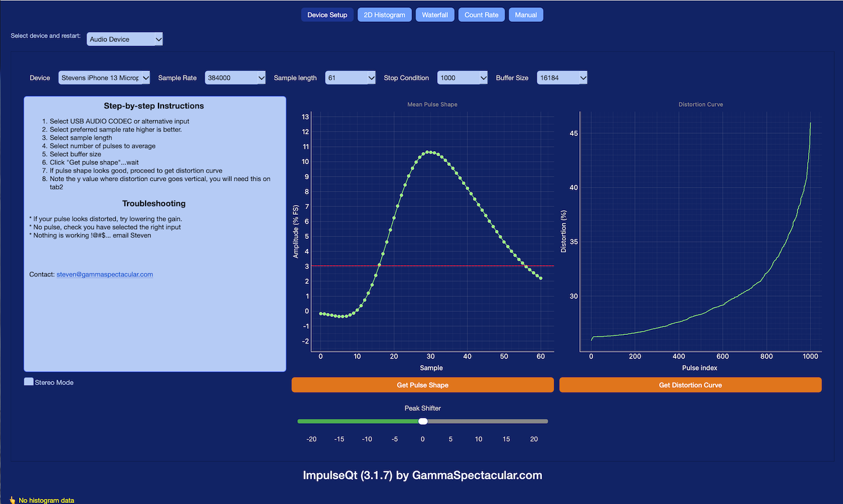Click the Mean Pulse Shape peak point
This screenshot has height=504, width=843.
point(429,152)
